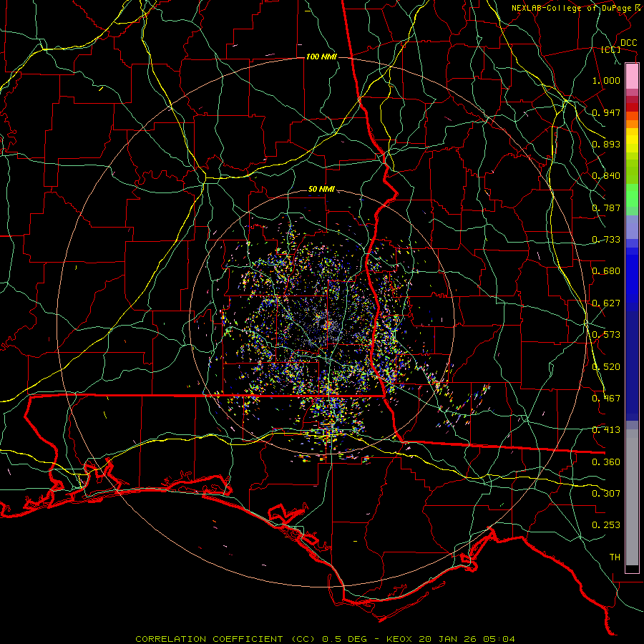
Task: Click the 100 NMI range ring label
Action: click(321, 57)
